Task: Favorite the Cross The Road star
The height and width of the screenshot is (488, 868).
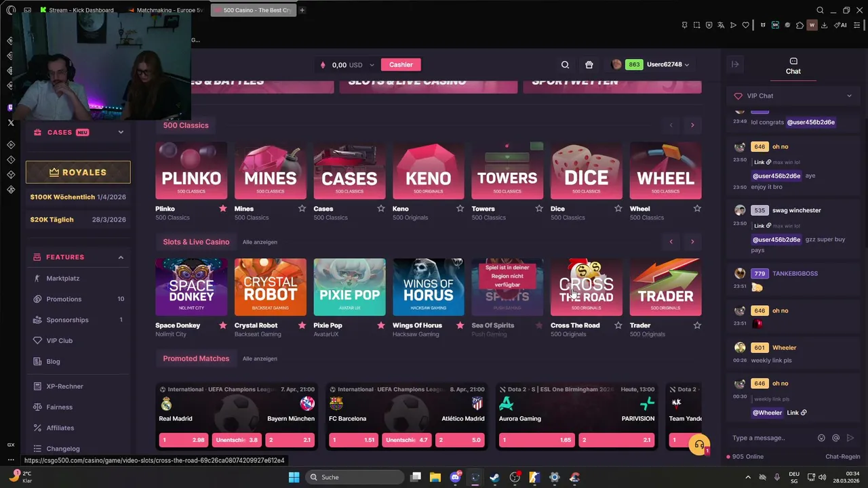Action: [x=618, y=325]
